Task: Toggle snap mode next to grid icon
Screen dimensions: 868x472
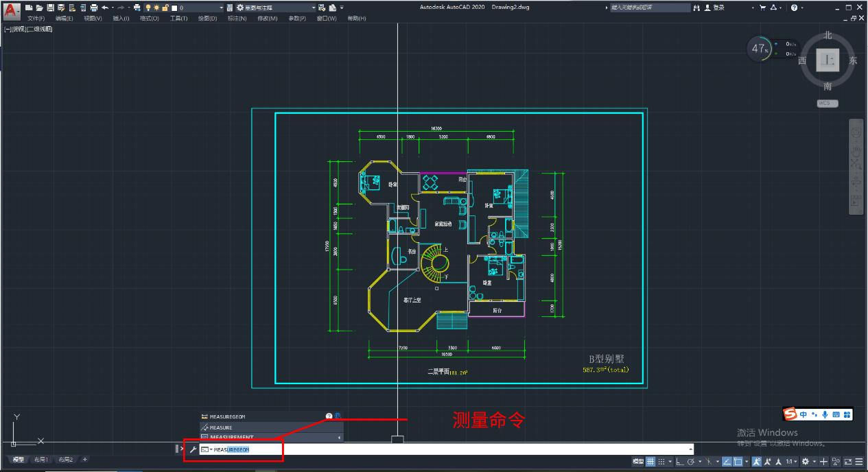Action: 661,461
